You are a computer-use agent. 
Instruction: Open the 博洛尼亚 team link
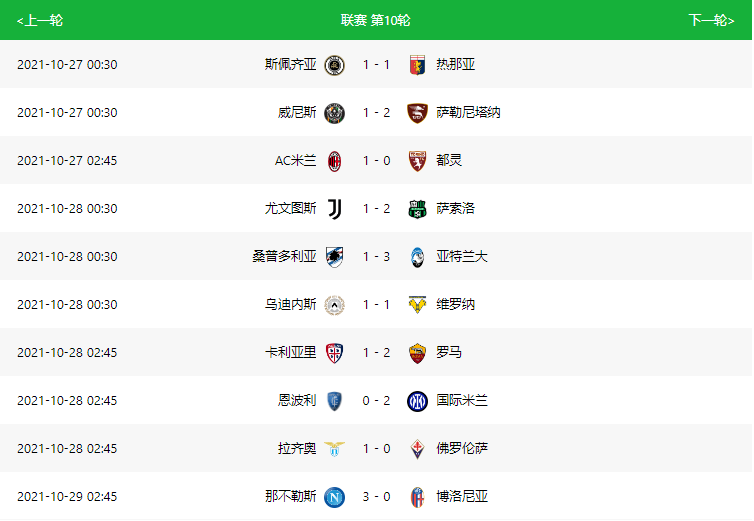click(462, 496)
